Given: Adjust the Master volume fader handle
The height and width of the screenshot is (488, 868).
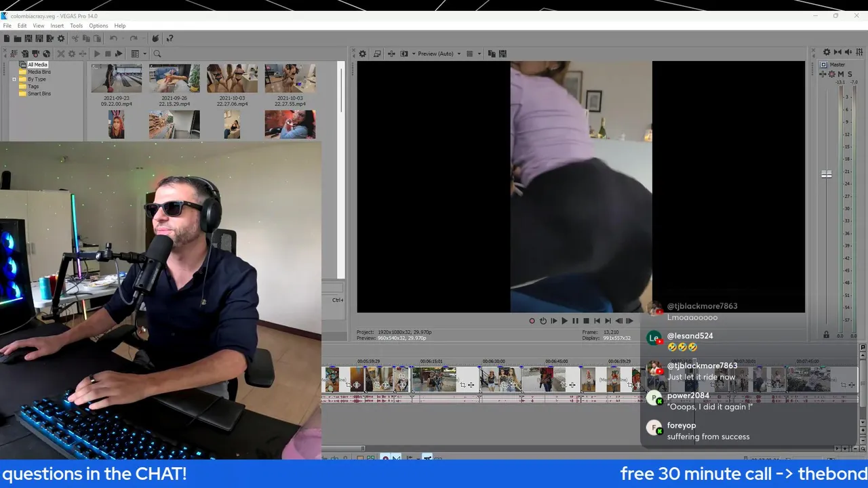Looking at the screenshot, I should [x=827, y=174].
